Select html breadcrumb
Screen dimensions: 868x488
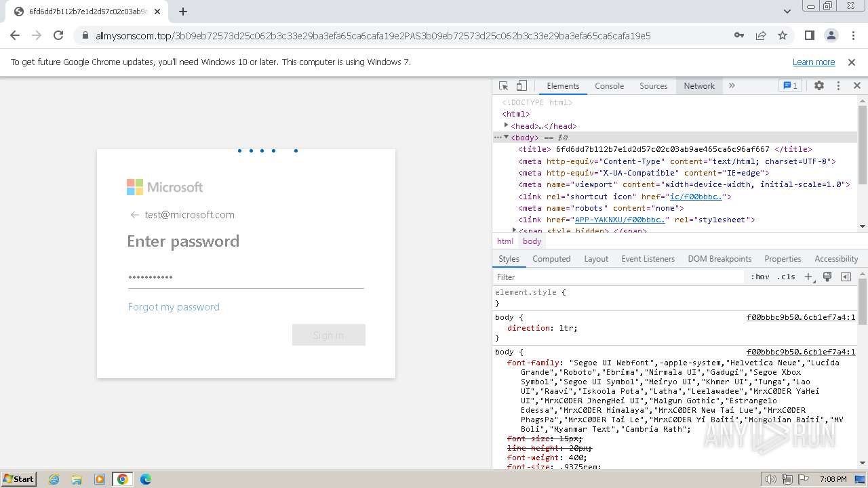coord(505,241)
